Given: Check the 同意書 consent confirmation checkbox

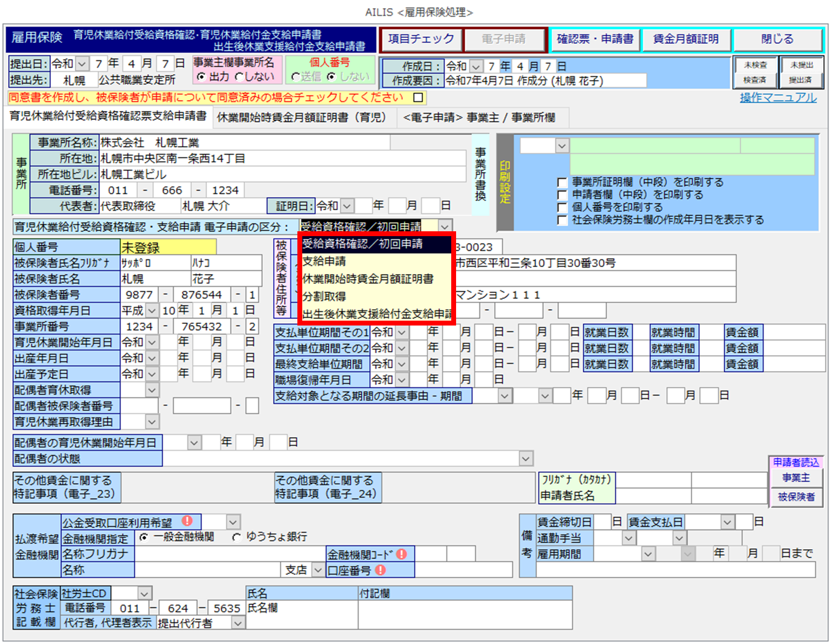Looking at the screenshot, I should coord(418,97).
